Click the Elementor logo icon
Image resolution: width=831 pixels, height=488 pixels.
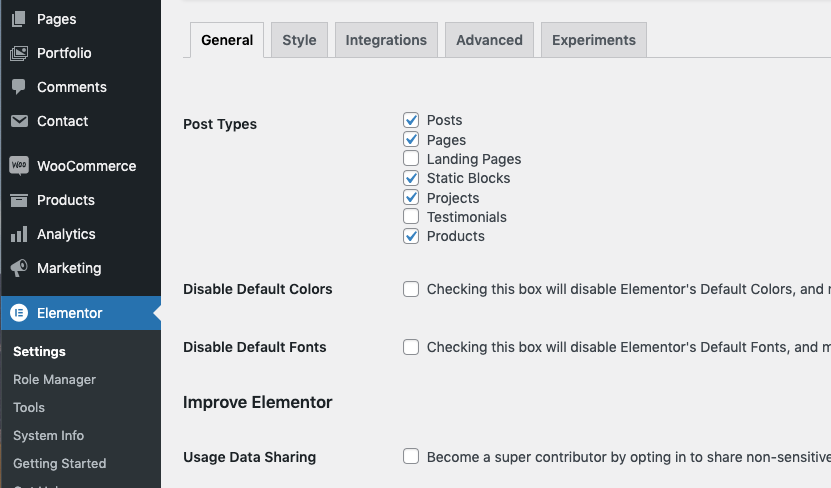point(19,313)
